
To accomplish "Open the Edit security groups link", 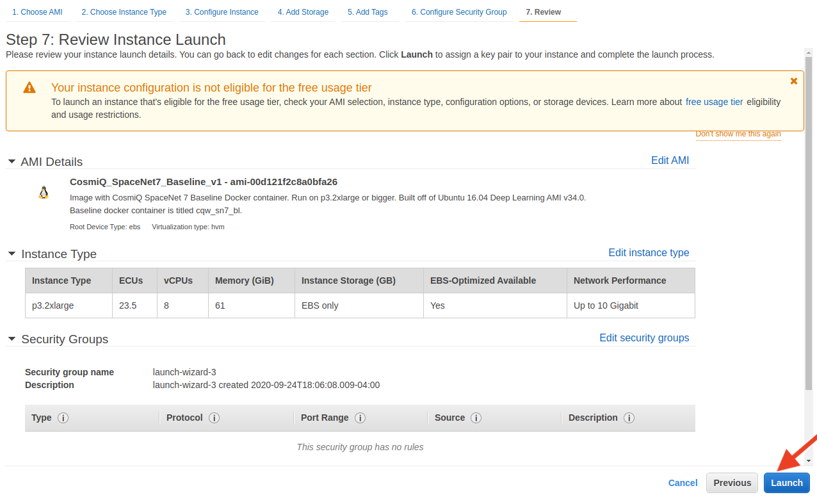I will click(644, 337).
